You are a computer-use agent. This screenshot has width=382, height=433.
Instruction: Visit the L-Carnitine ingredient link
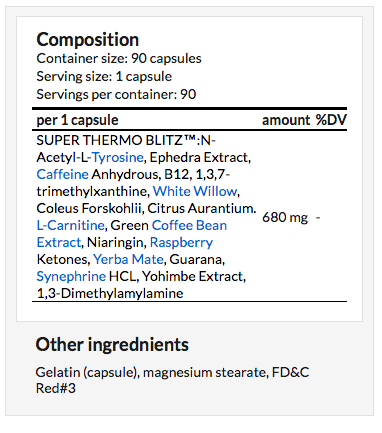point(70,225)
